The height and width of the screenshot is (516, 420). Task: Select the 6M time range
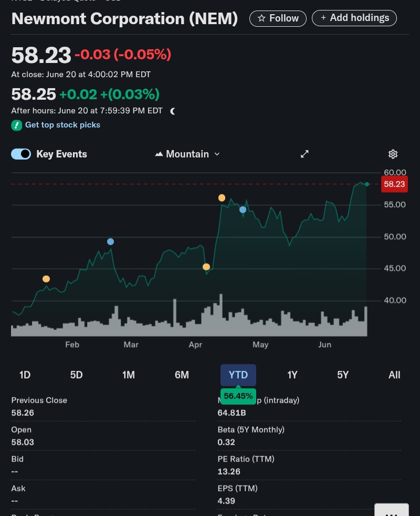pos(182,375)
